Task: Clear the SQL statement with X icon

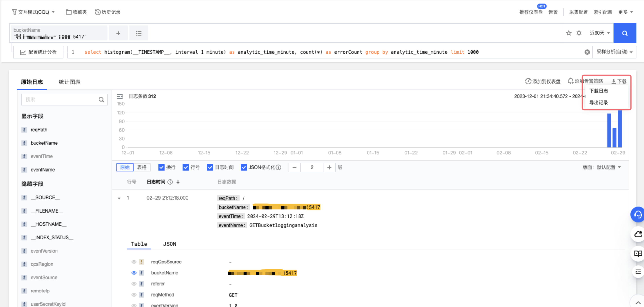Action: (587, 52)
